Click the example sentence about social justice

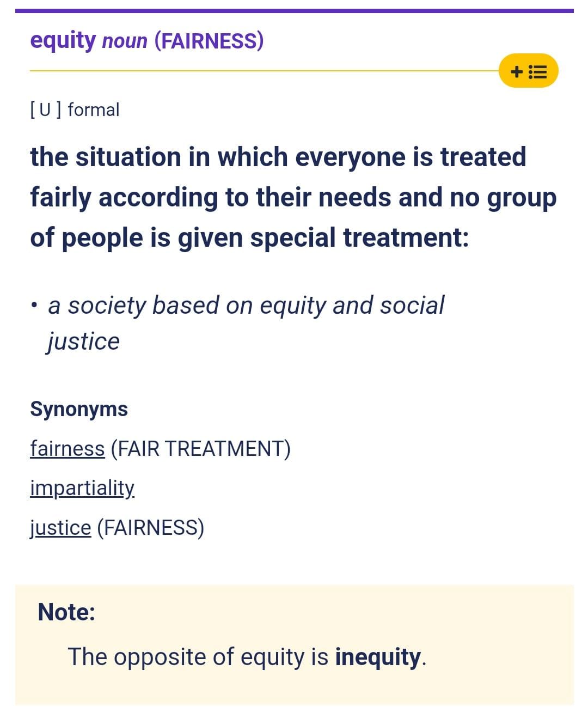tap(246, 323)
